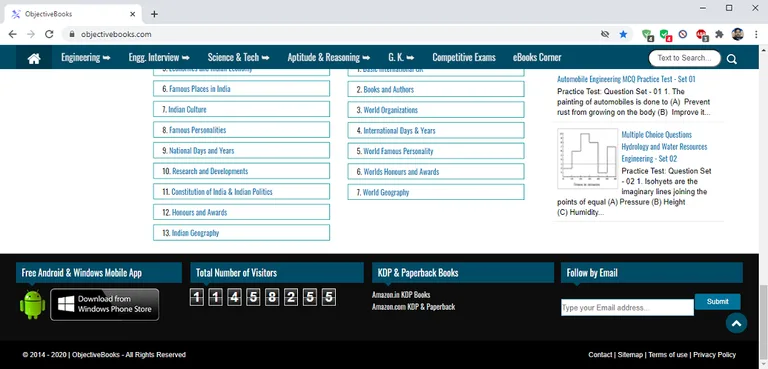The height and width of the screenshot is (369, 768).
Task: Click first green shield extension icon
Action: point(647,35)
